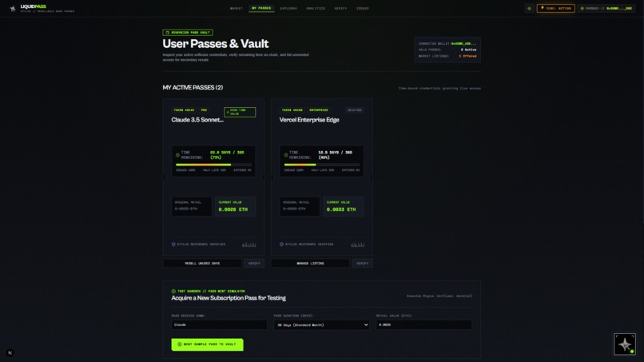Click the Pro tier tag on Claude card

(x=204, y=110)
